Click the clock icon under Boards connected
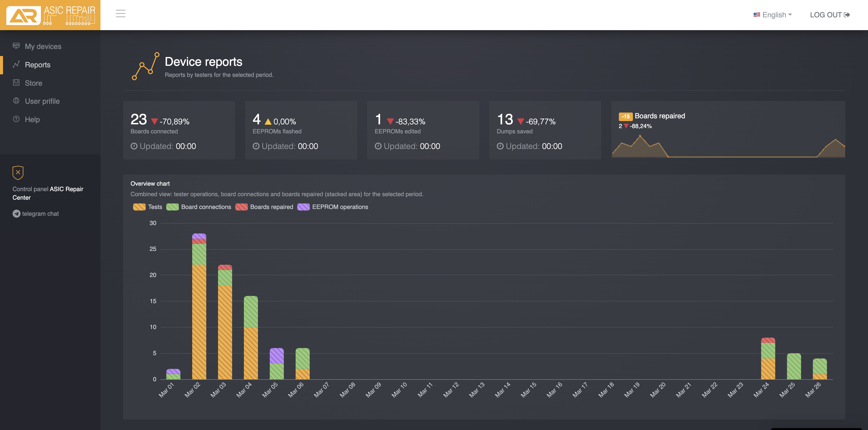The image size is (868, 430). tap(134, 146)
